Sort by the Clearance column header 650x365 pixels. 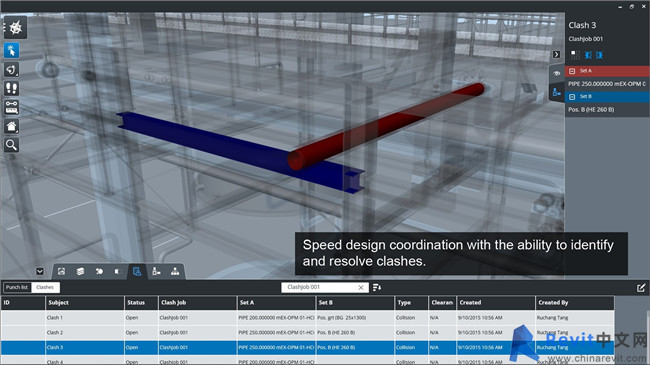(x=442, y=303)
